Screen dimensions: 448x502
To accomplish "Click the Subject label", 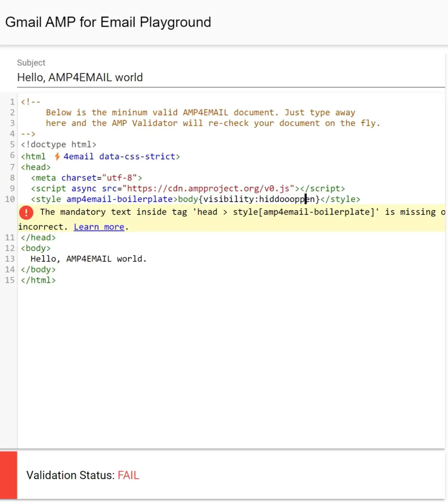I will click(x=31, y=63).
